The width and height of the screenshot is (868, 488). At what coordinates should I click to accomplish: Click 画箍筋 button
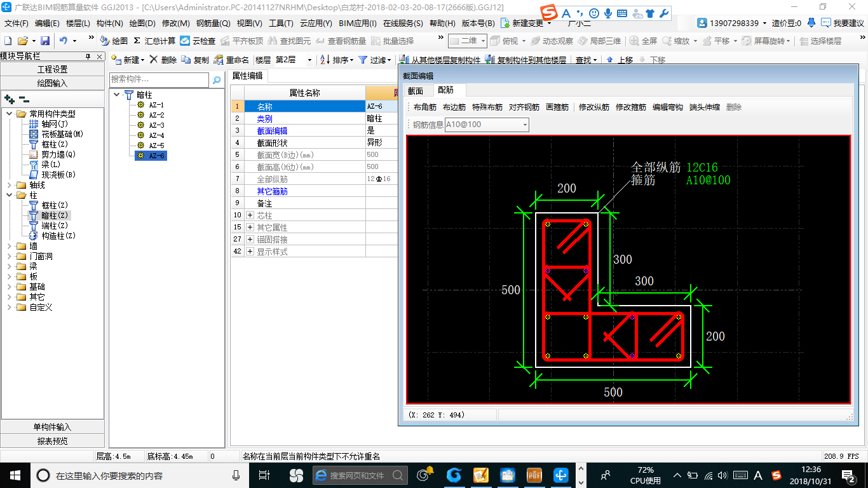click(x=557, y=107)
